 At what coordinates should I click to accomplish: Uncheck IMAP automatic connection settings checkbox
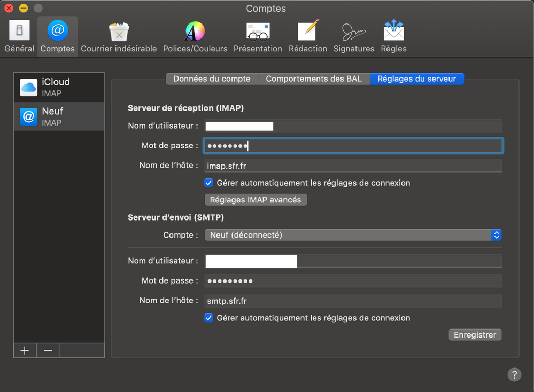pos(209,183)
